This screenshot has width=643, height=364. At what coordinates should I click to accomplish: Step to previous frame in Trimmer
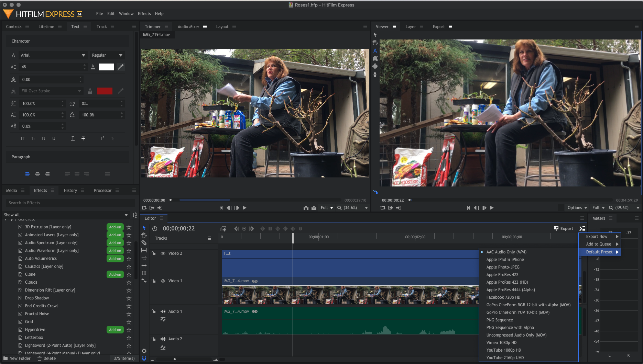click(229, 208)
